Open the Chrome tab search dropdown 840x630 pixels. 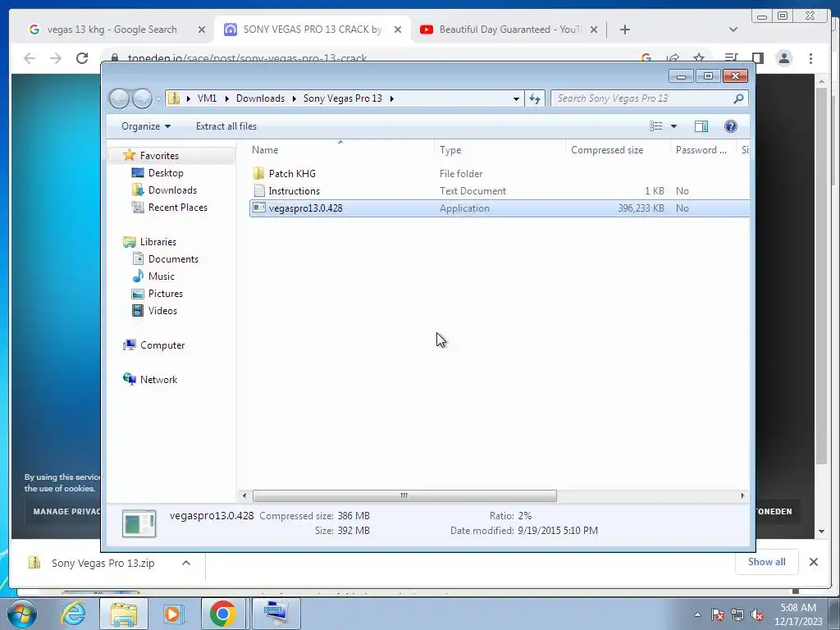pos(733,30)
